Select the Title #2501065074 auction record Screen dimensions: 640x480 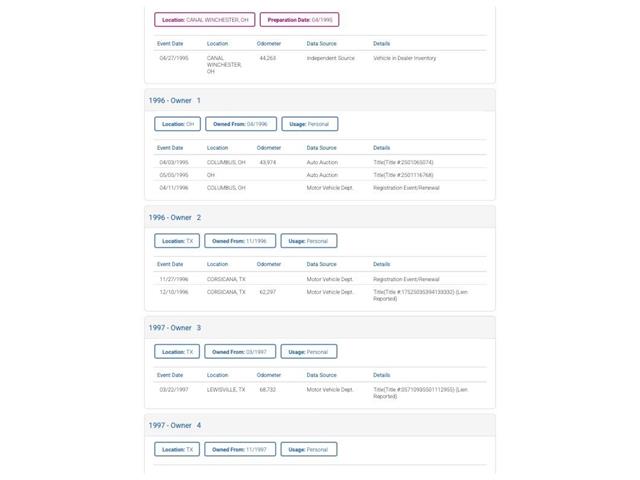pyautogui.click(x=403, y=162)
